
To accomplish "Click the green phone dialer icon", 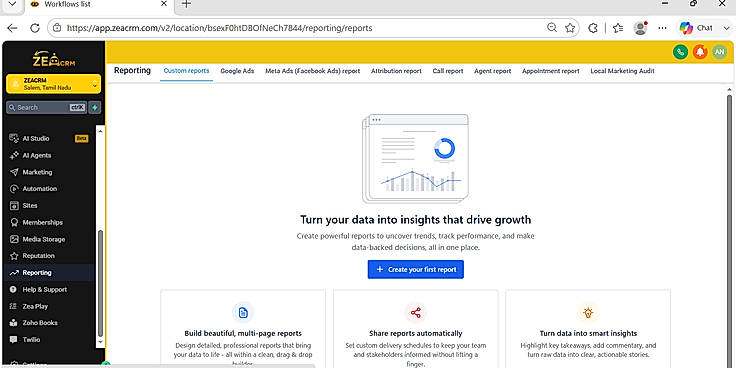I will click(680, 52).
